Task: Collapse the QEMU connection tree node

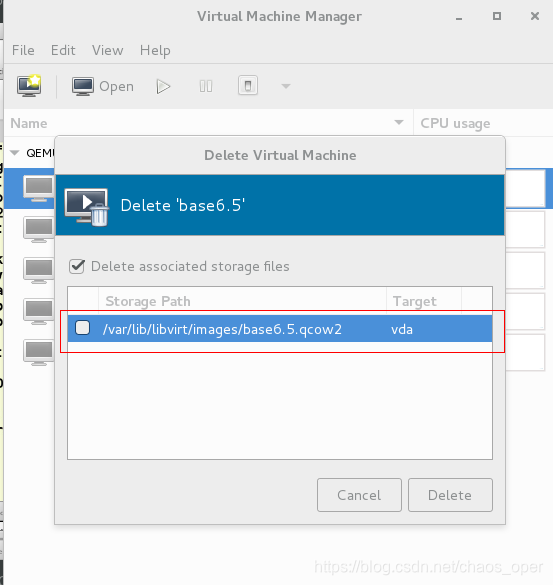Action: click(15, 153)
